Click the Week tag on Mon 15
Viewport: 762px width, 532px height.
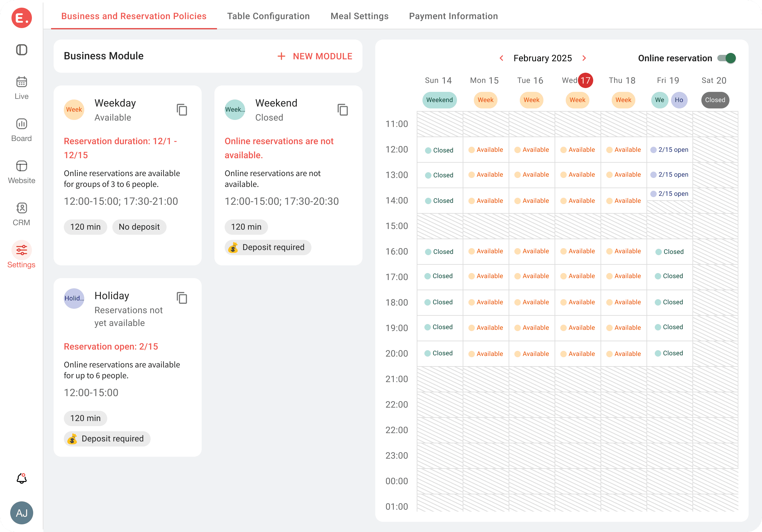coord(485,100)
